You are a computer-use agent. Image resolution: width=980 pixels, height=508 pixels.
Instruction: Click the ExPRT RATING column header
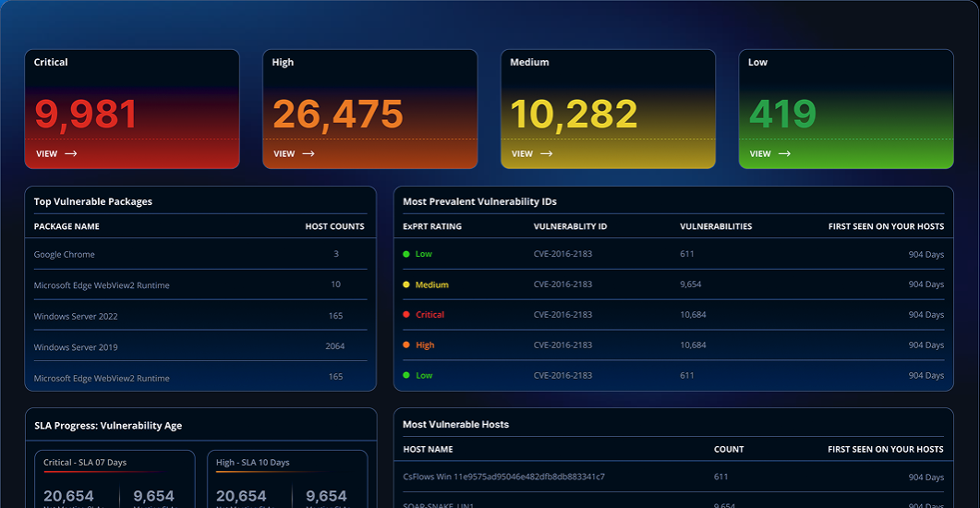(x=432, y=226)
